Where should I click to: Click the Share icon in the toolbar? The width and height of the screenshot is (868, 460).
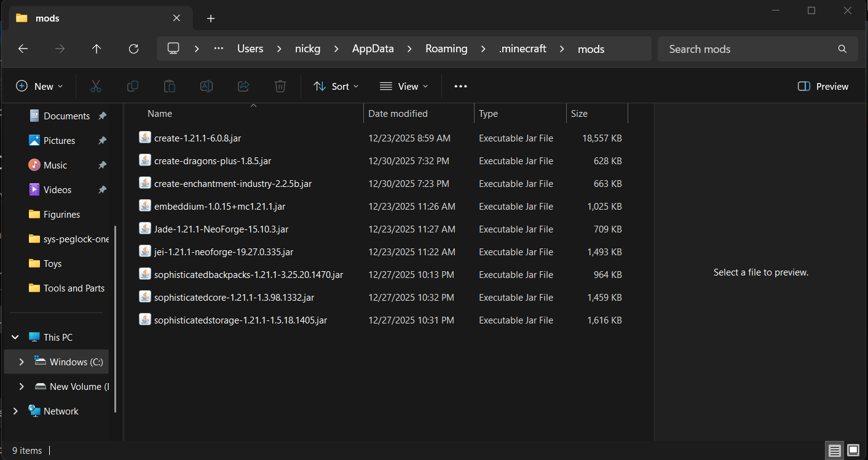(243, 86)
